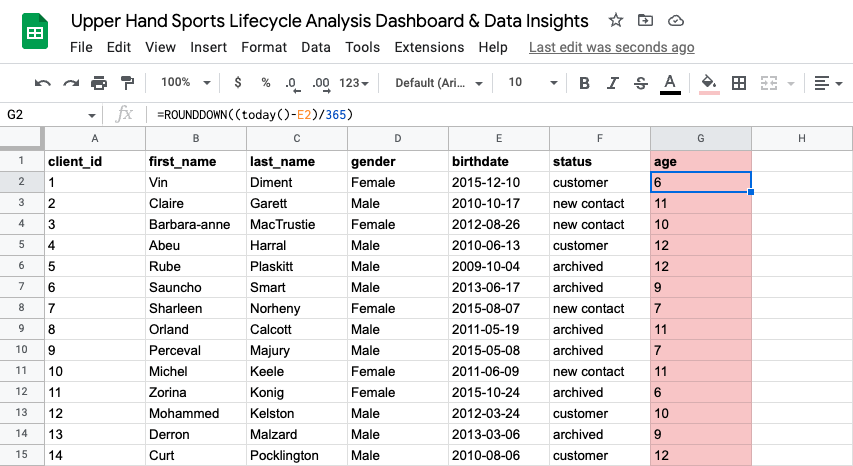The height and width of the screenshot is (466, 853).
Task: Grab the fill handle of cell G2
Action: point(751,192)
